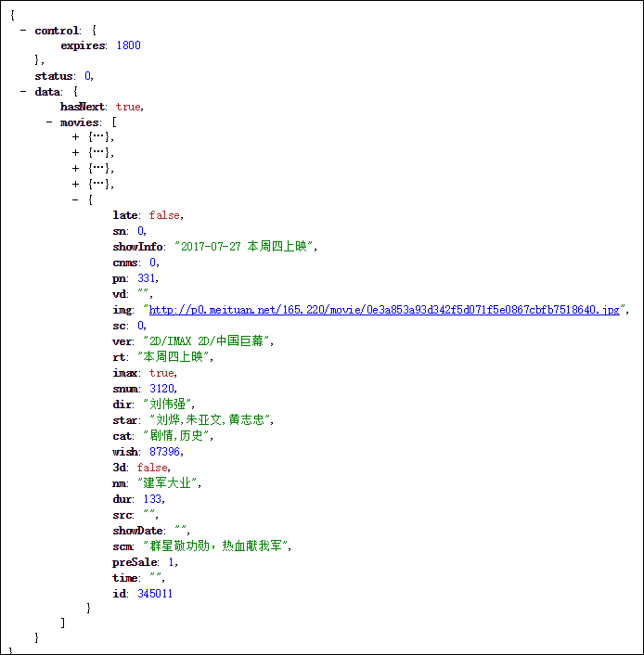Click the 3d value false
Screen dimensions: 644x655
[x=152, y=468]
